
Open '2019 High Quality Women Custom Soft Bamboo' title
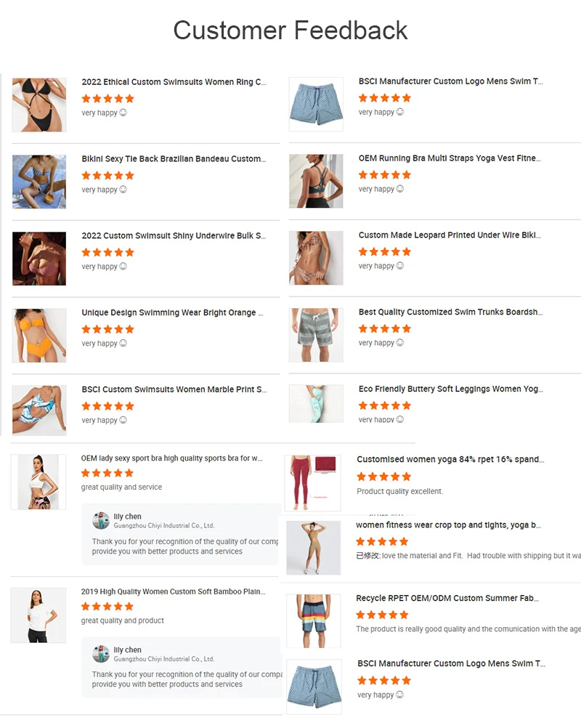pyautogui.click(x=173, y=591)
